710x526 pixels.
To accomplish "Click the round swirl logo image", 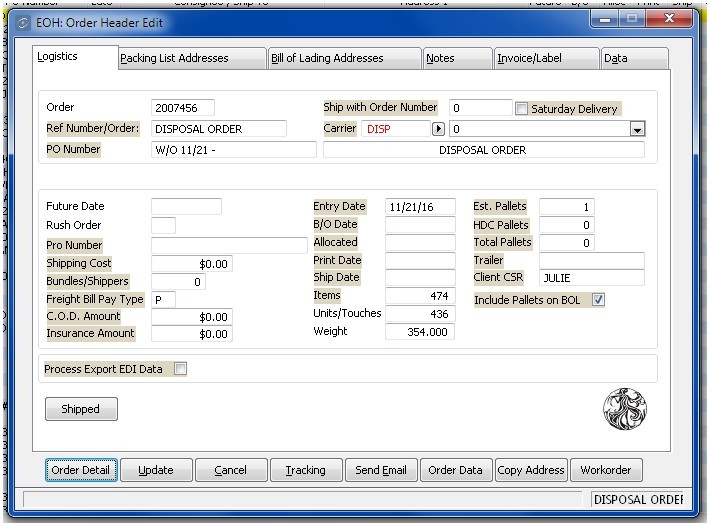I will point(625,409).
